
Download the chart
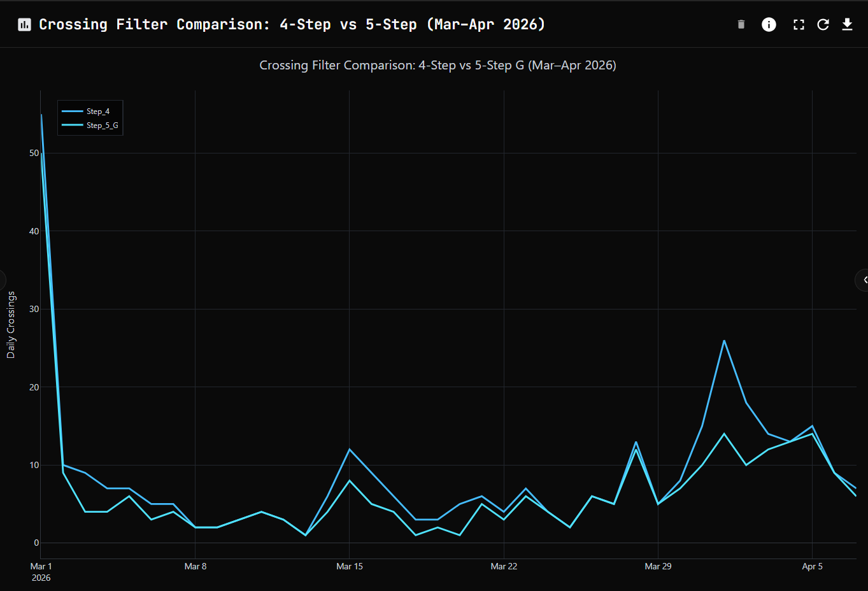[847, 25]
